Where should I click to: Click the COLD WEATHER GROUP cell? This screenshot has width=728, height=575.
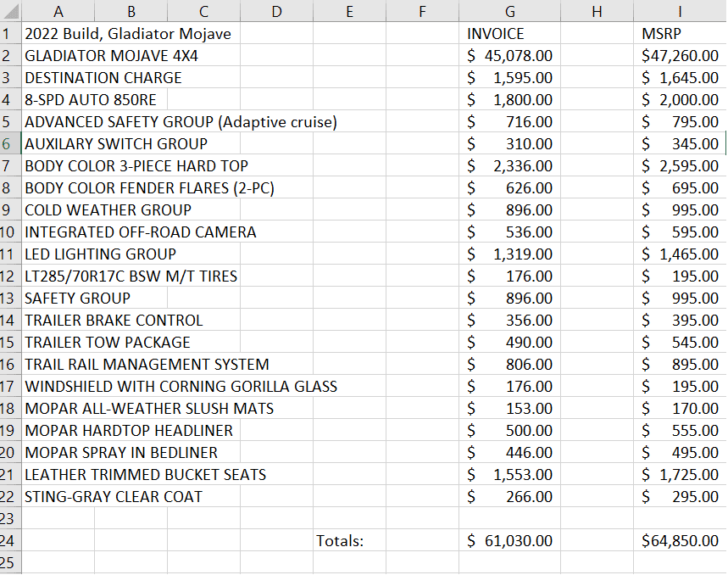108,210
